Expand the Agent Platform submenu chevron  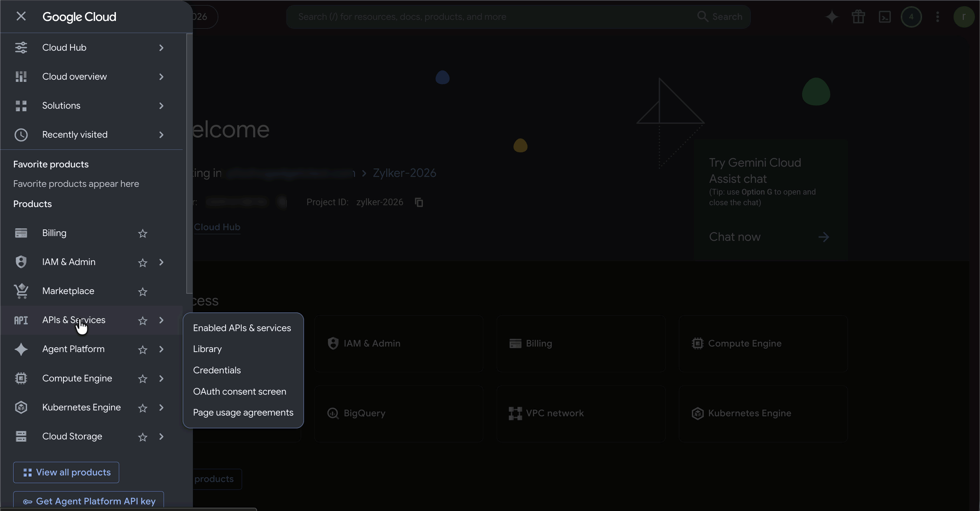[161, 349]
